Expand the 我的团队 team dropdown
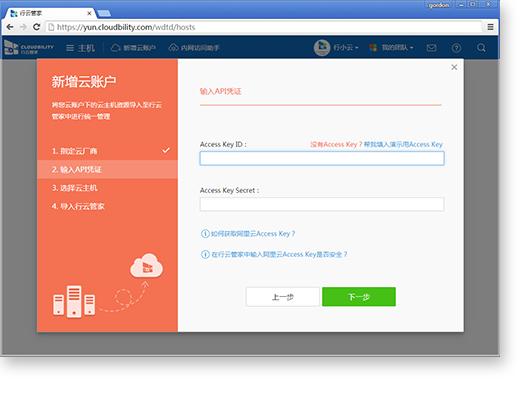This screenshot has width=520, height=394. pyautogui.click(x=397, y=48)
